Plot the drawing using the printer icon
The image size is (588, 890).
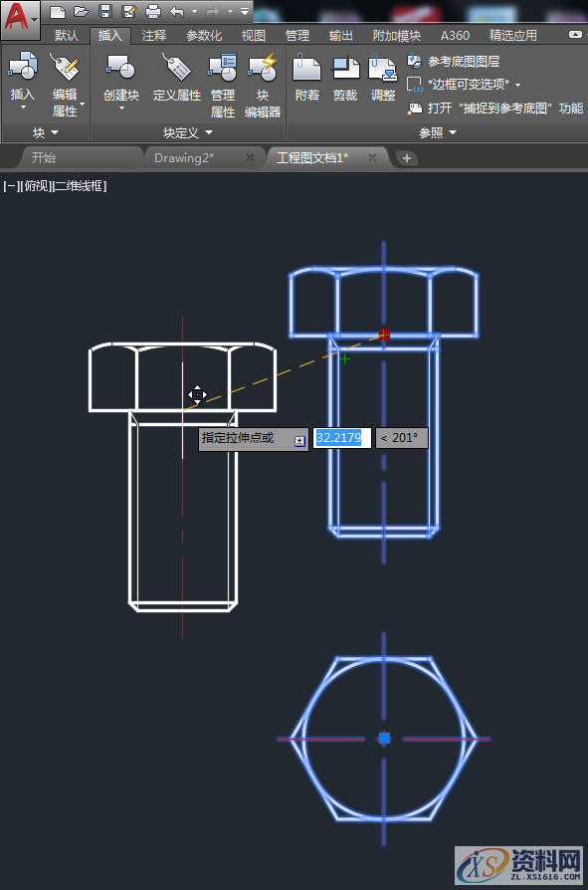coord(153,11)
